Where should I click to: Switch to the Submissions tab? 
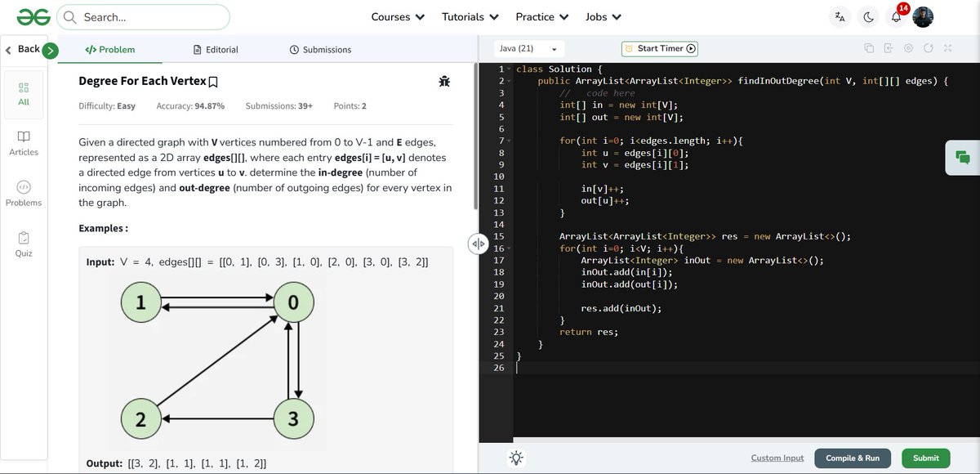320,49
